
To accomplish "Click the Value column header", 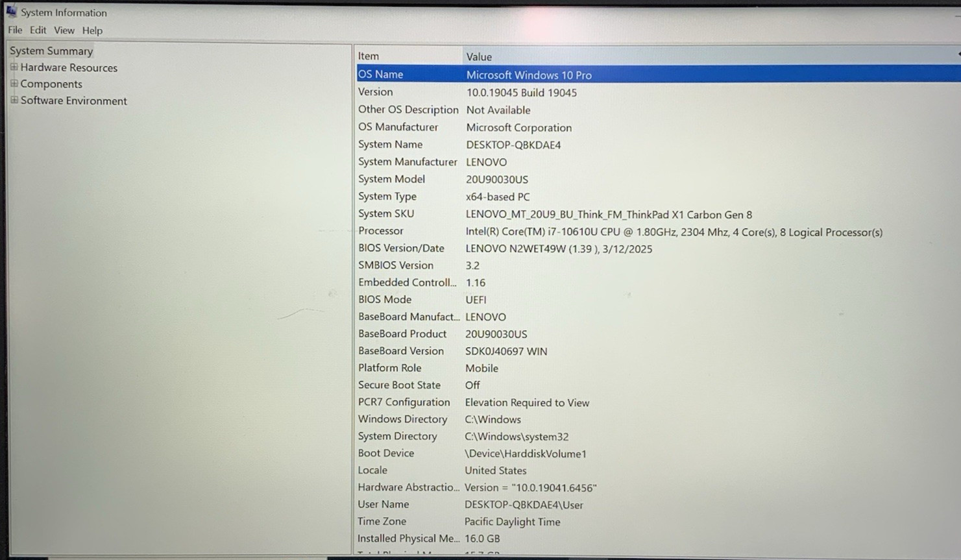I will [712, 56].
